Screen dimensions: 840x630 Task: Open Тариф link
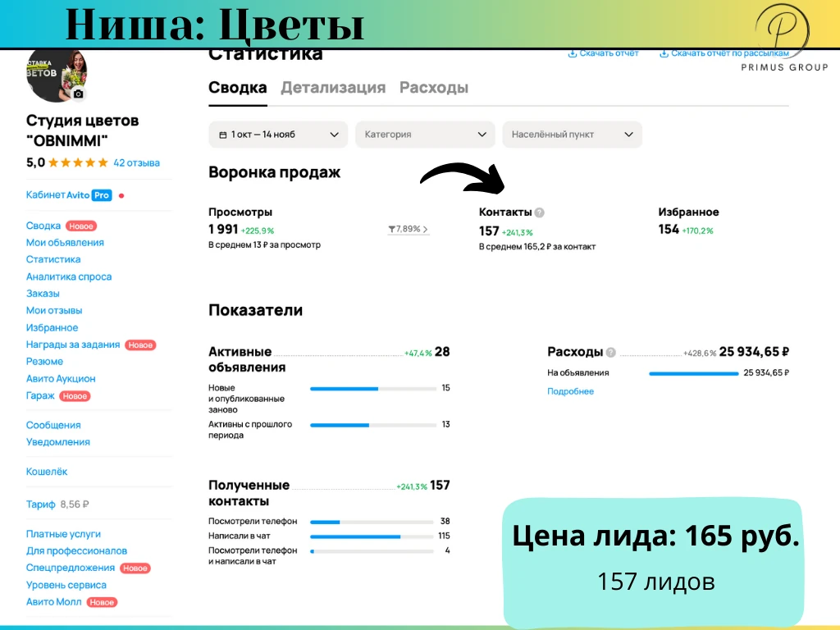click(41, 504)
